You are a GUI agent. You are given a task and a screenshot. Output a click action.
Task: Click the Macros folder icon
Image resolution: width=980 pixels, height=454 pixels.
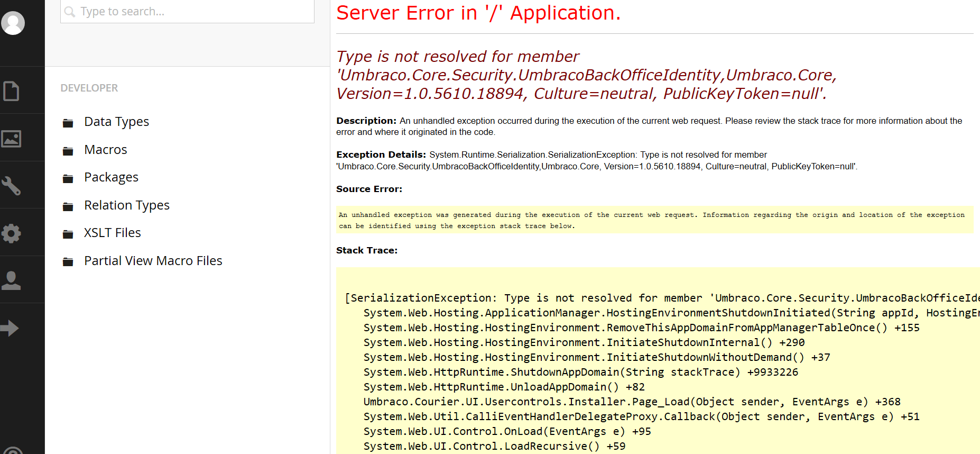(68, 151)
